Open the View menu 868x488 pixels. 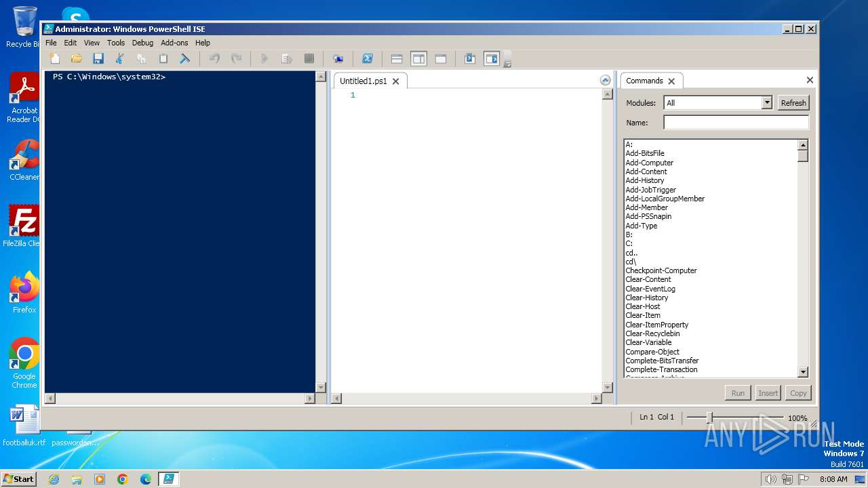click(92, 43)
